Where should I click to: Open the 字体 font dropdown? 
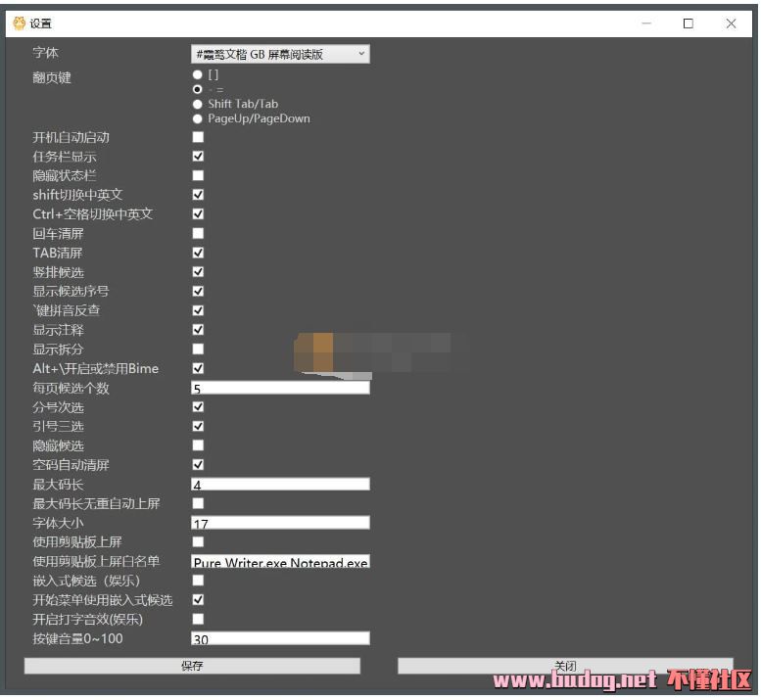point(280,54)
